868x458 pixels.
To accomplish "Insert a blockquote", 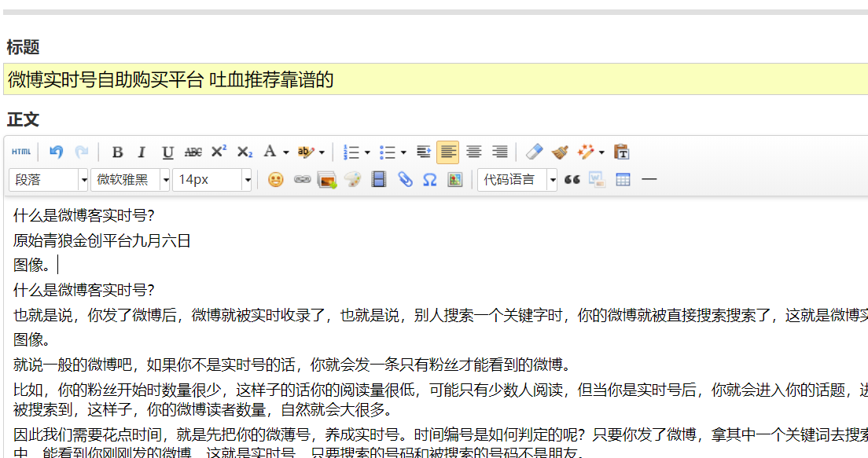I will click(572, 180).
